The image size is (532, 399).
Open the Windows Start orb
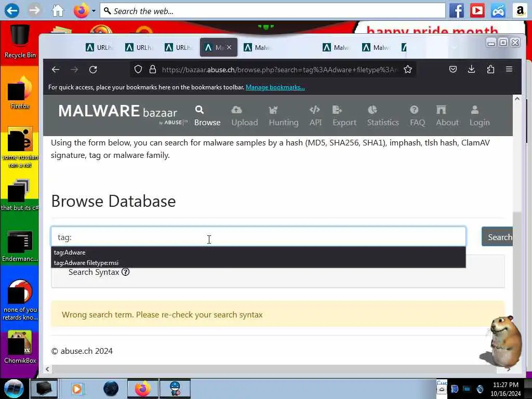[14, 389]
